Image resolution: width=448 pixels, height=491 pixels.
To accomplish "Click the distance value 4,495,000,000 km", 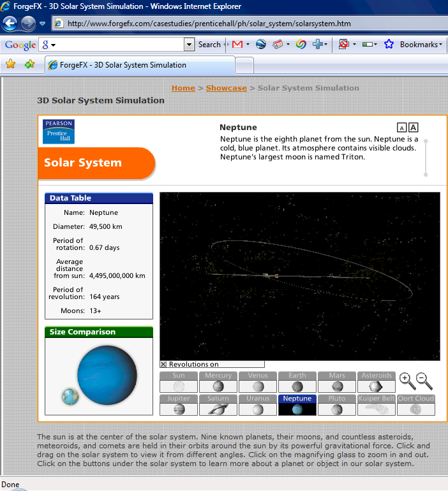I will tap(117, 275).
